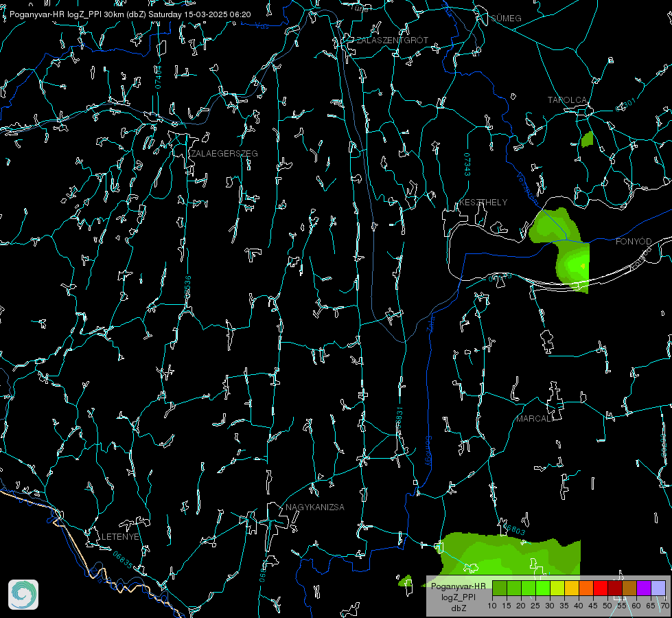Click the ZALASZENTGRÓT town label
This screenshot has width=672, height=618.
[x=393, y=40]
